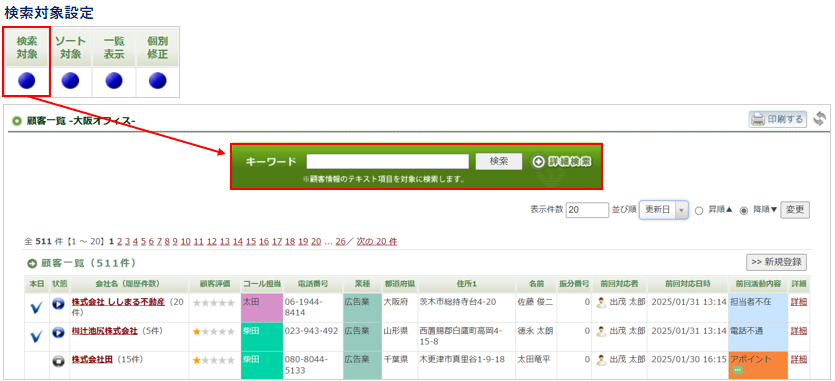
Task: Click the person icon beside 出茂 太郎 in 太田竜平 row
Action: coord(601,360)
